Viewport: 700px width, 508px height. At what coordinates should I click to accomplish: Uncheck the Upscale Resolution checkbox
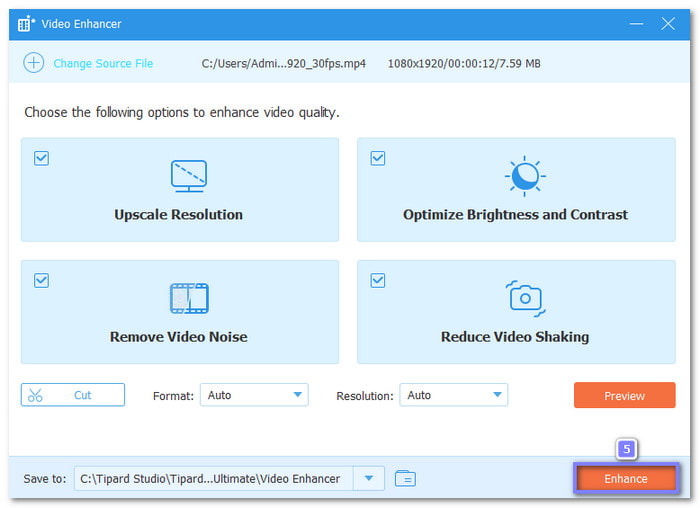point(42,158)
